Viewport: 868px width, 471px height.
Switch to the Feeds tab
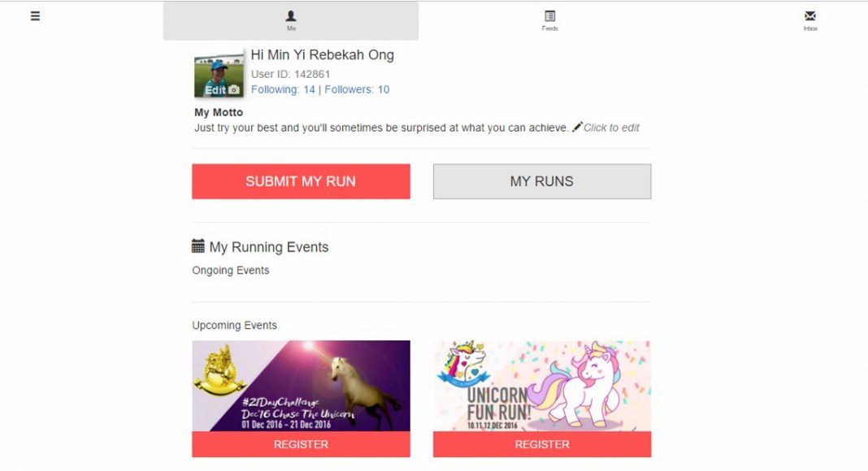coord(549,20)
